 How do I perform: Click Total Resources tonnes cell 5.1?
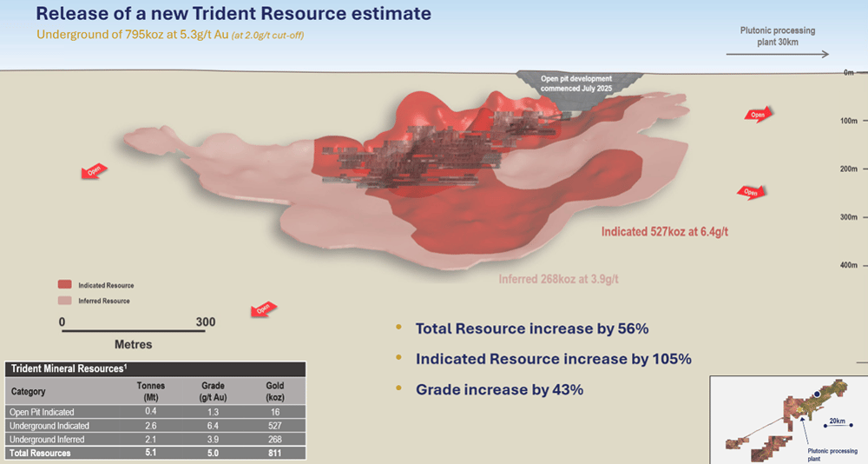150,453
